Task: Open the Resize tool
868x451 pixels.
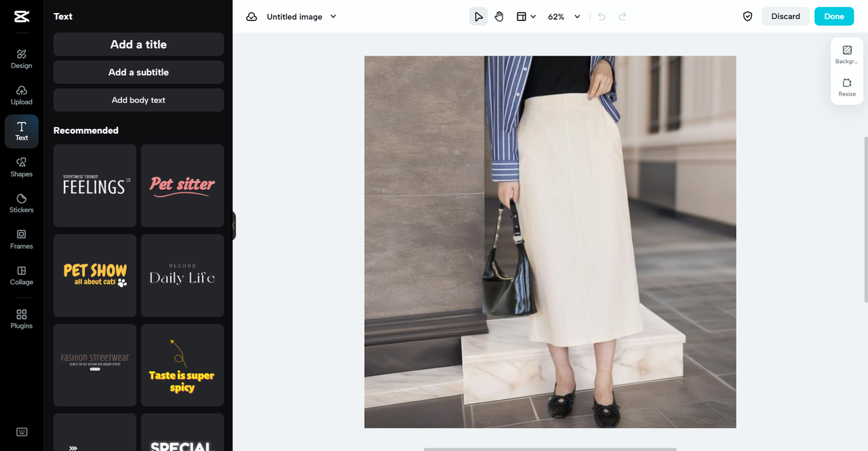Action: click(x=847, y=87)
